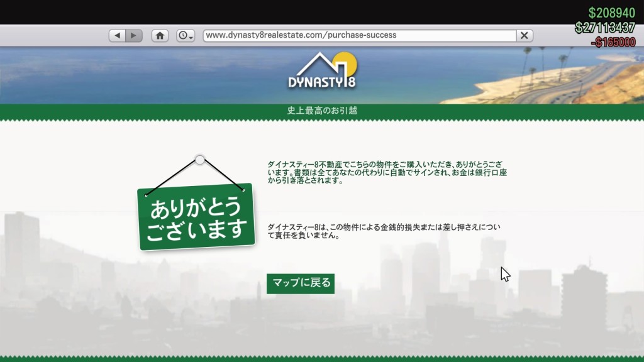Click the $208940 cash amount

(x=611, y=13)
